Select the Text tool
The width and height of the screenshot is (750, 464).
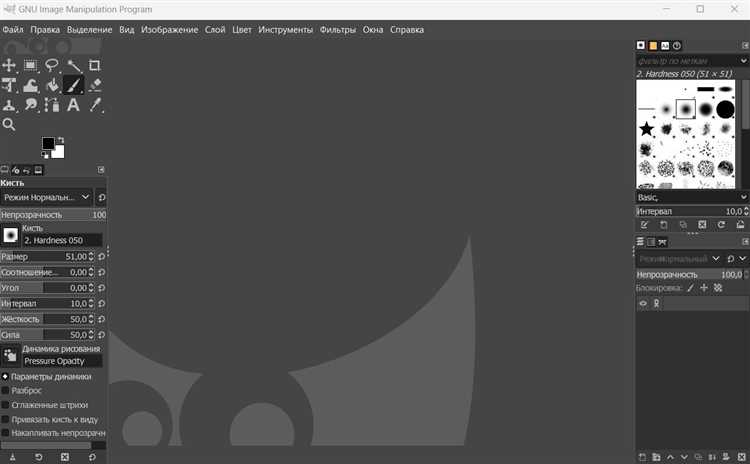coord(74,105)
